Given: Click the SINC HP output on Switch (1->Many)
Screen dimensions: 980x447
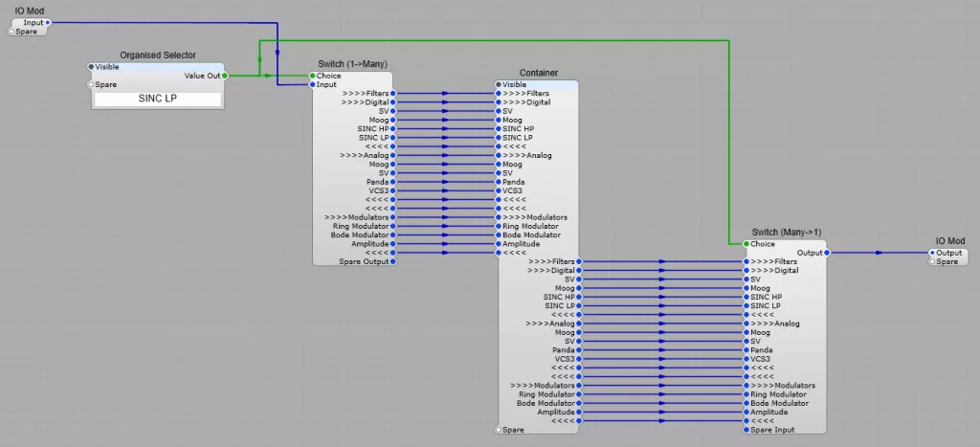Looking at the screenshot, I should click(393, 129).
